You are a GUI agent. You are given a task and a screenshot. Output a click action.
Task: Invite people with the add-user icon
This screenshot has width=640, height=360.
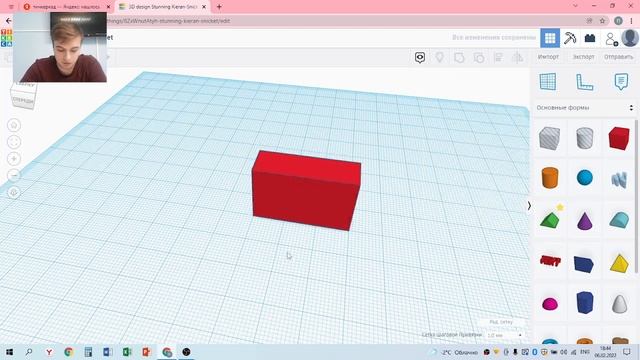[611, 39]
